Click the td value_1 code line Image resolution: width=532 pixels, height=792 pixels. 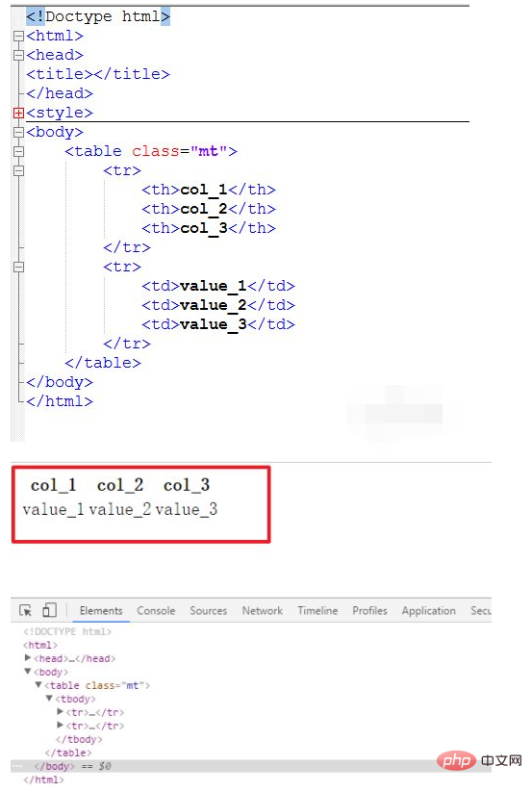coord(218,287)
